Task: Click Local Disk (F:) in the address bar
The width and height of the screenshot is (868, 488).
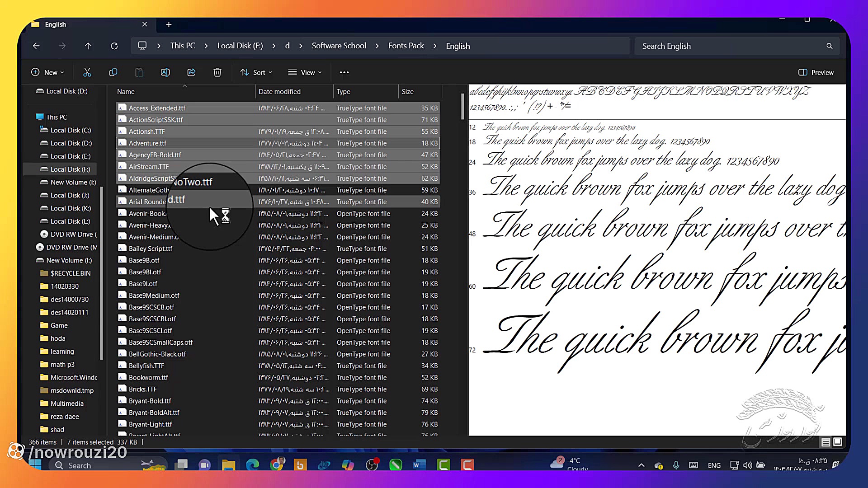Action: (240, 46)
